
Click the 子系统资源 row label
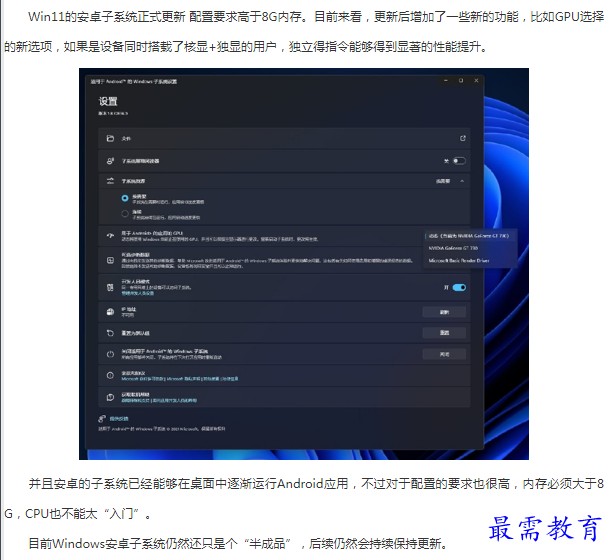pos(133,181)
